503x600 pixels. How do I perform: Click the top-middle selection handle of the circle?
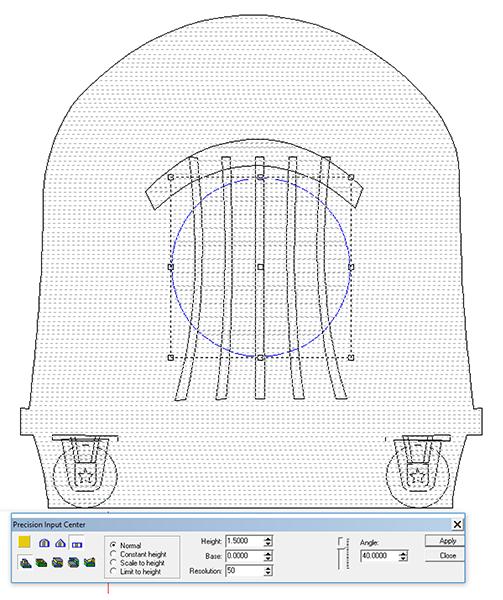tap(260, 177)
